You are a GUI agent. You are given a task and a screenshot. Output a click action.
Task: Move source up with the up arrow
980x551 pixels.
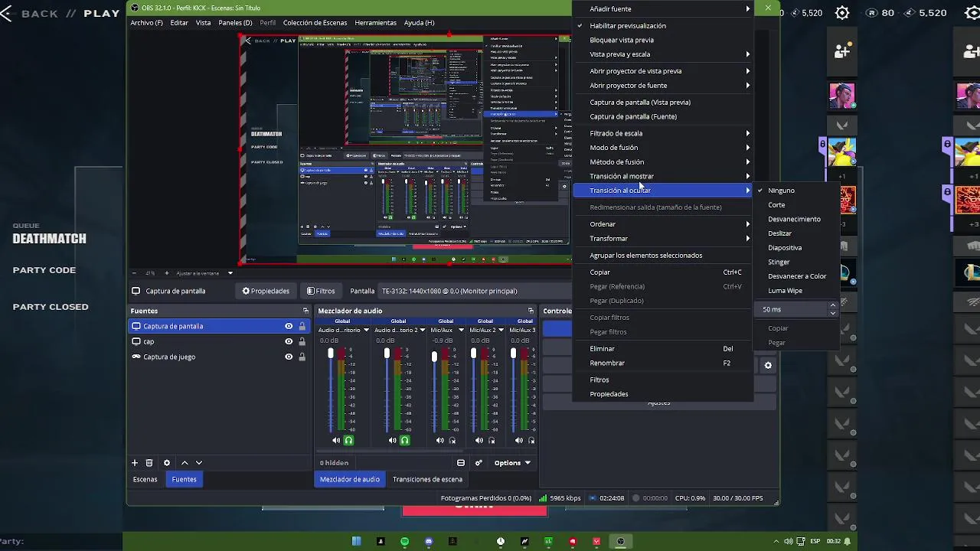185,463
